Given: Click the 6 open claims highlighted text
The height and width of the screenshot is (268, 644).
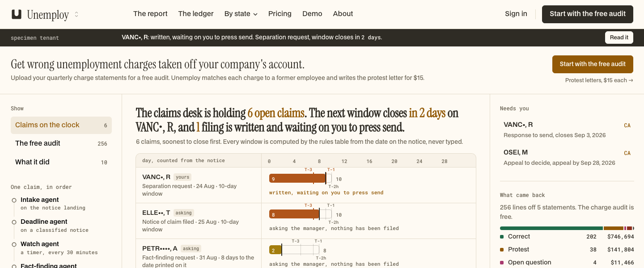Looking at the screenshot, I should tap(276, 113).
